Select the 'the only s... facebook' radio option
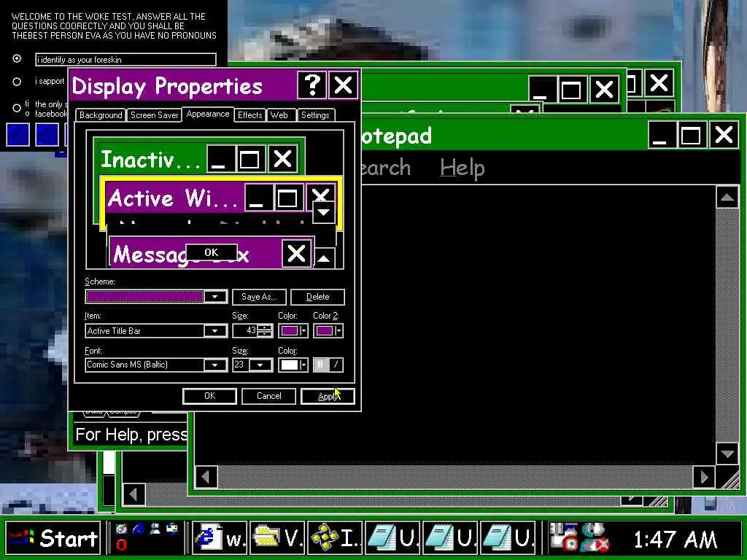The image size is (747, 560). pos(18,108)
